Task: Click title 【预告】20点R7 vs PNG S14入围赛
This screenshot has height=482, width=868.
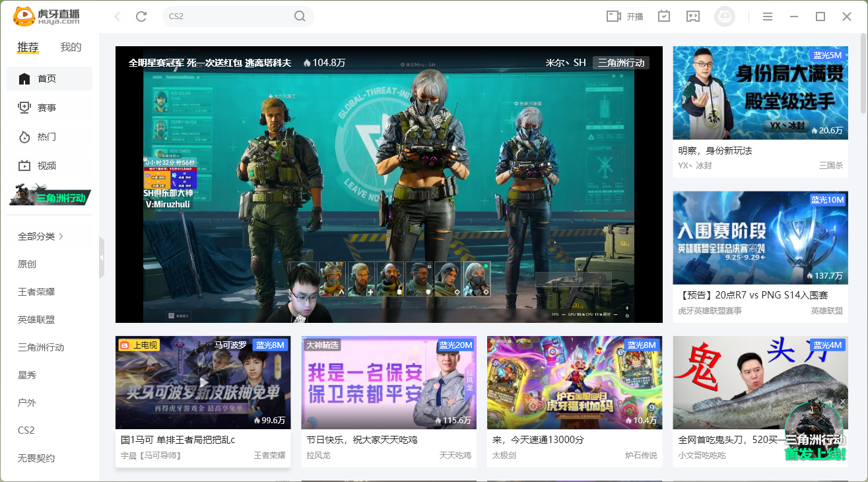Action: click(x=753, y=295)
